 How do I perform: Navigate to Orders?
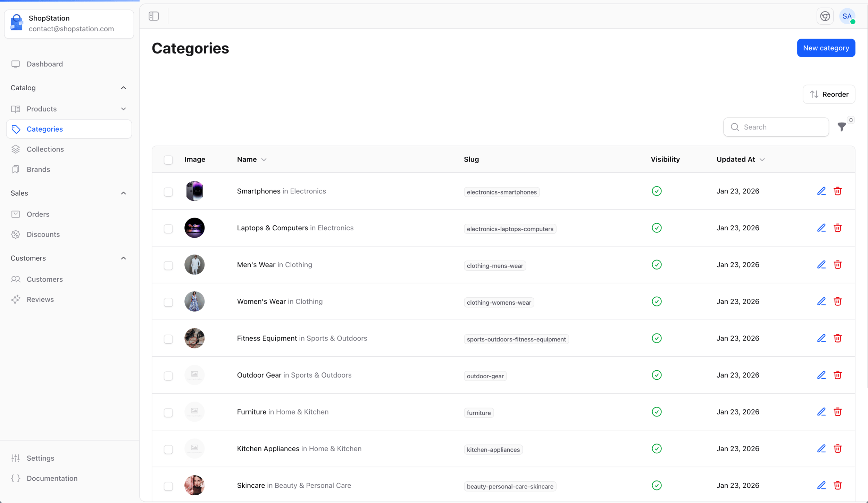[69, 214]
